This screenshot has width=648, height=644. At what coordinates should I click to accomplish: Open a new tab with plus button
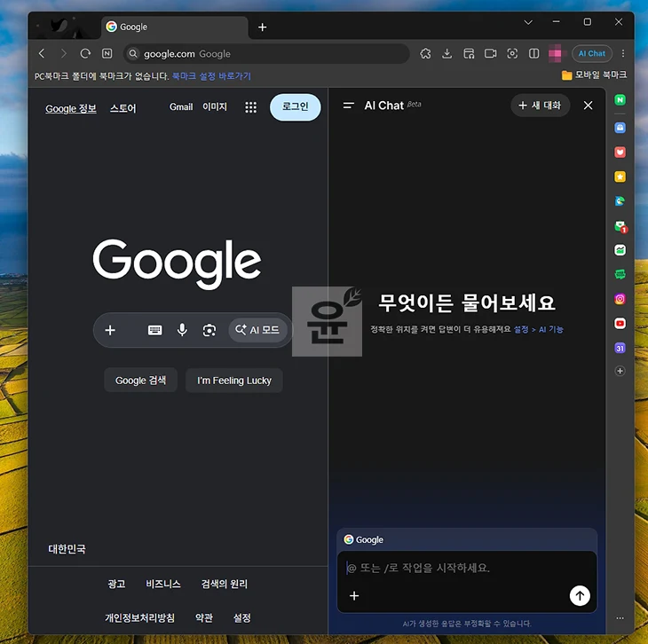point(262,27)
